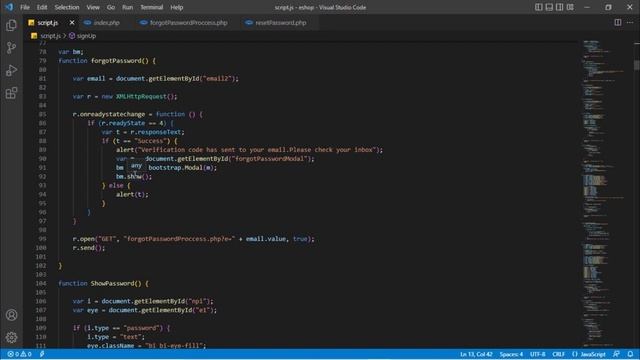Click r.send() on line 100
This screenshot has width=640, height=360.
(89, 248)
